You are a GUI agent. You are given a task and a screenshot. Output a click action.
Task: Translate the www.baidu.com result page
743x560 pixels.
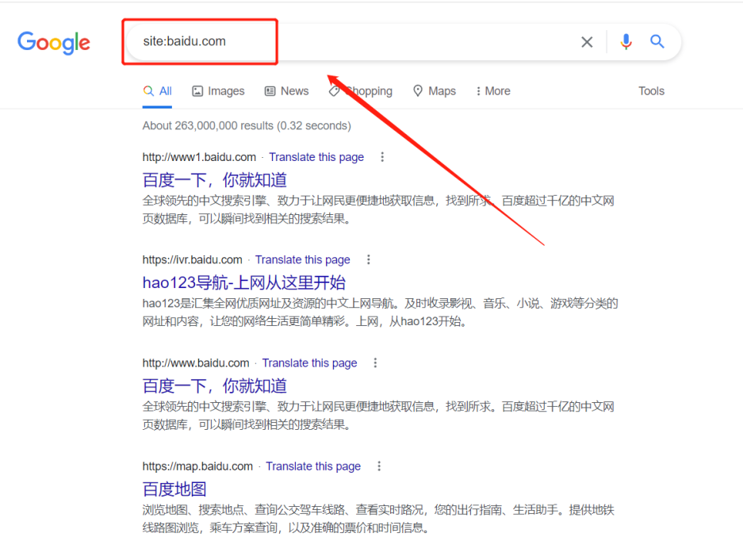[309, 363]
